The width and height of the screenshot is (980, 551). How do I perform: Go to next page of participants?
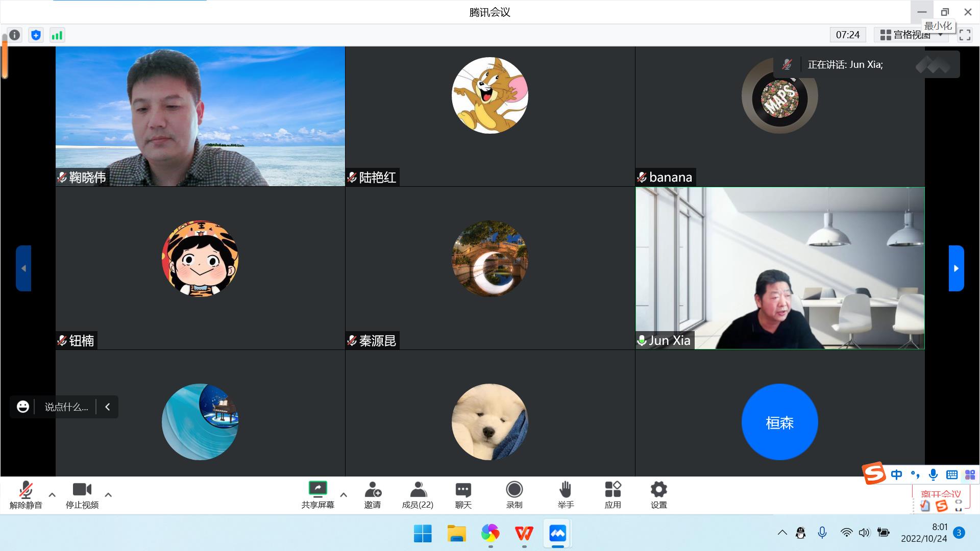(956, 268)
